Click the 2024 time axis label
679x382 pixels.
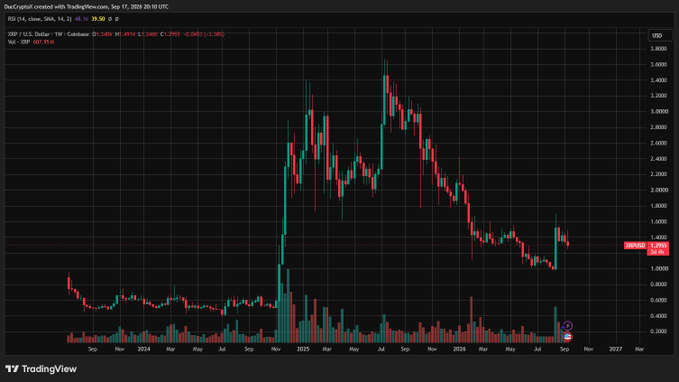(x=144, y=349)
